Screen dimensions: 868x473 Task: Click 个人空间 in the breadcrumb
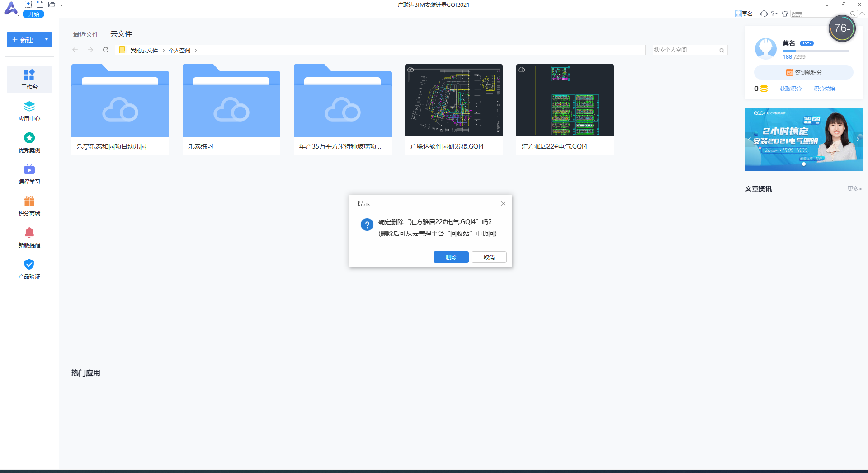click(179, 50)
